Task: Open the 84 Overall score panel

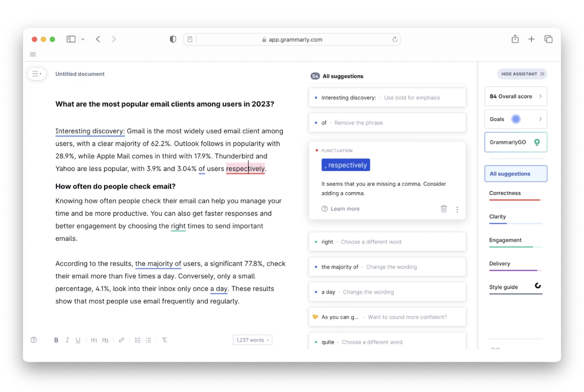Action: (x=516, y=97)
